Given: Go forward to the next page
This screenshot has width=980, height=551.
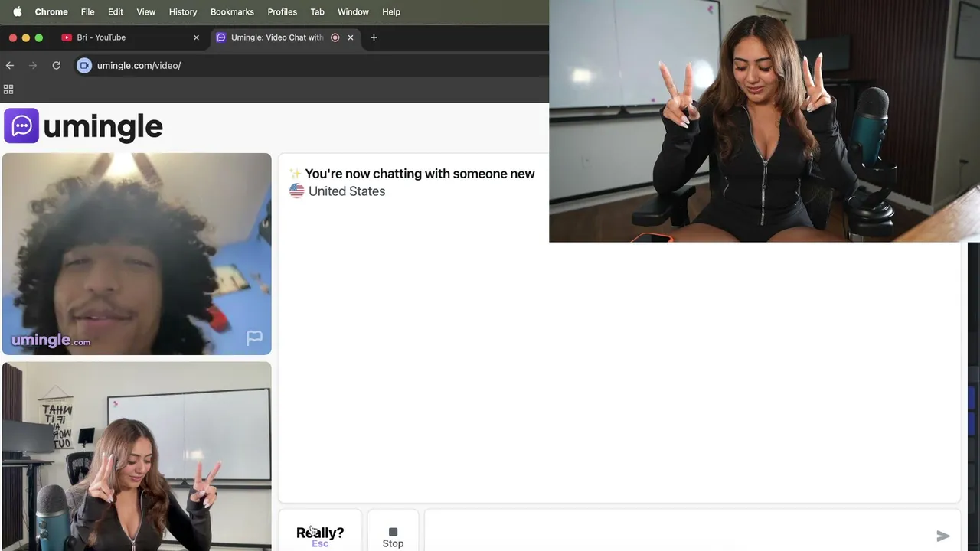Looking at the screenshot, I should (33, 66).
